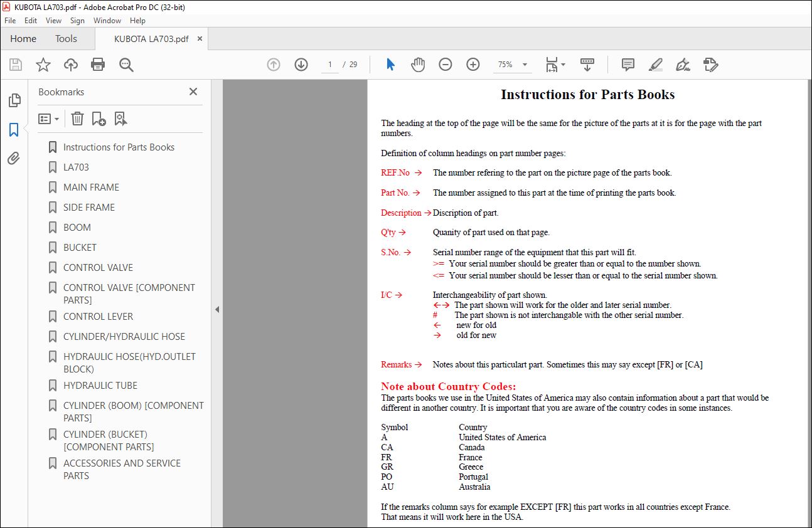Zoom out with the minus icon
This screenshot has height=528, width=812.
pos(446,65)
